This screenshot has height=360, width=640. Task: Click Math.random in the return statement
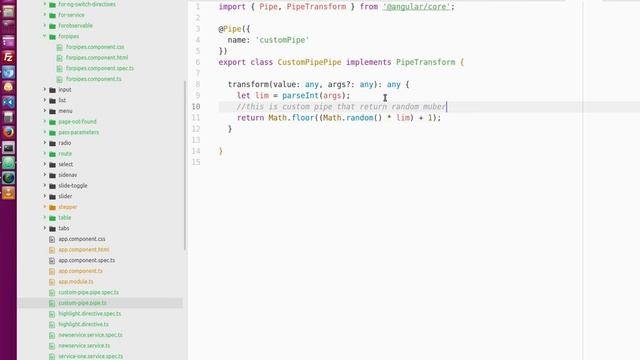348,118
